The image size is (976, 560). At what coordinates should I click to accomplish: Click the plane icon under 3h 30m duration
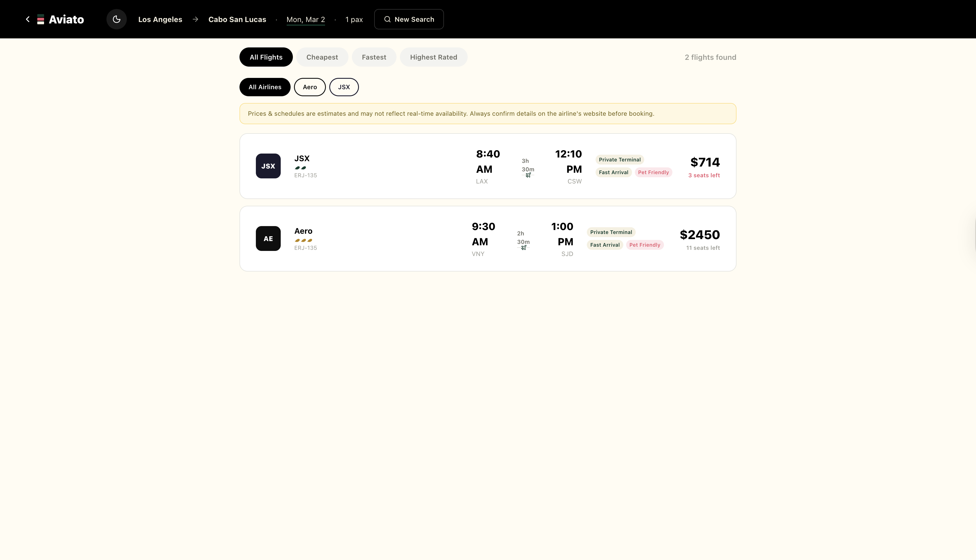[529, 175]
